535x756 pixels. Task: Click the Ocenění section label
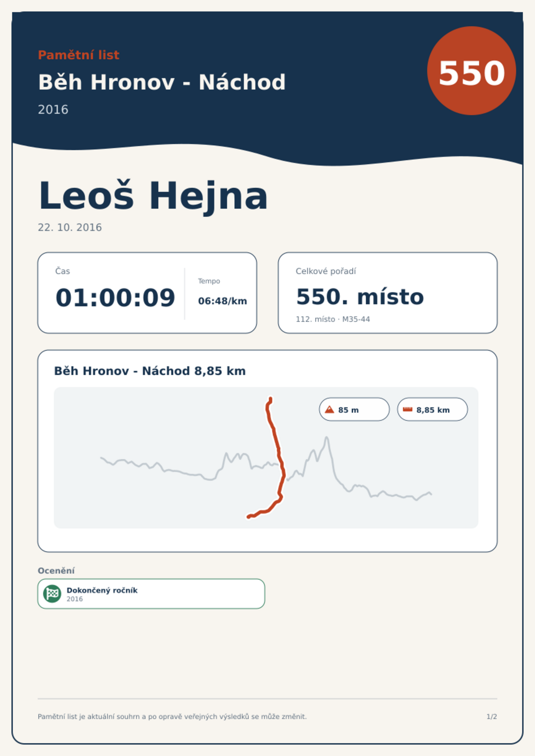point(56,571)
